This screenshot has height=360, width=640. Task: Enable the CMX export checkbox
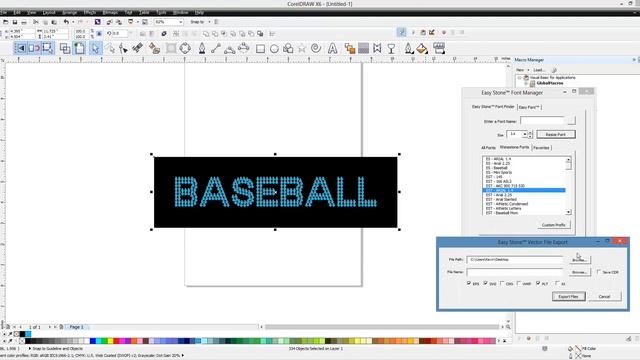tap(502, 283)
